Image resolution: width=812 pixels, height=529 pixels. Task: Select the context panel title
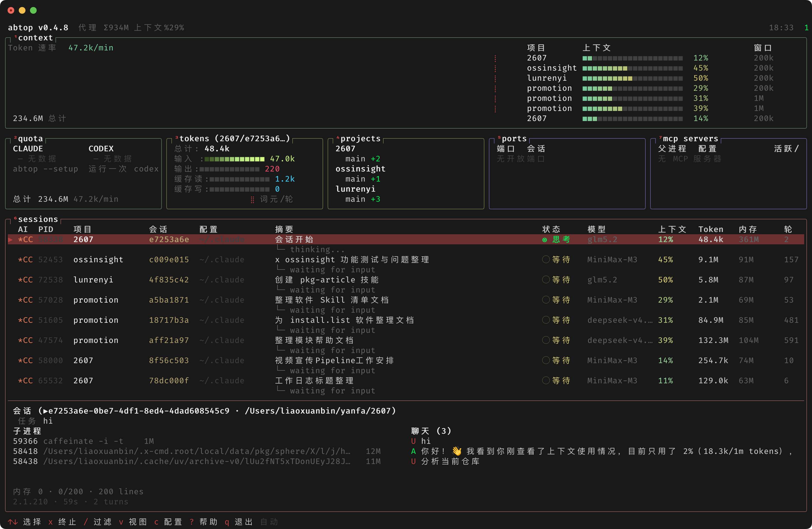click(x=36, y=38)
